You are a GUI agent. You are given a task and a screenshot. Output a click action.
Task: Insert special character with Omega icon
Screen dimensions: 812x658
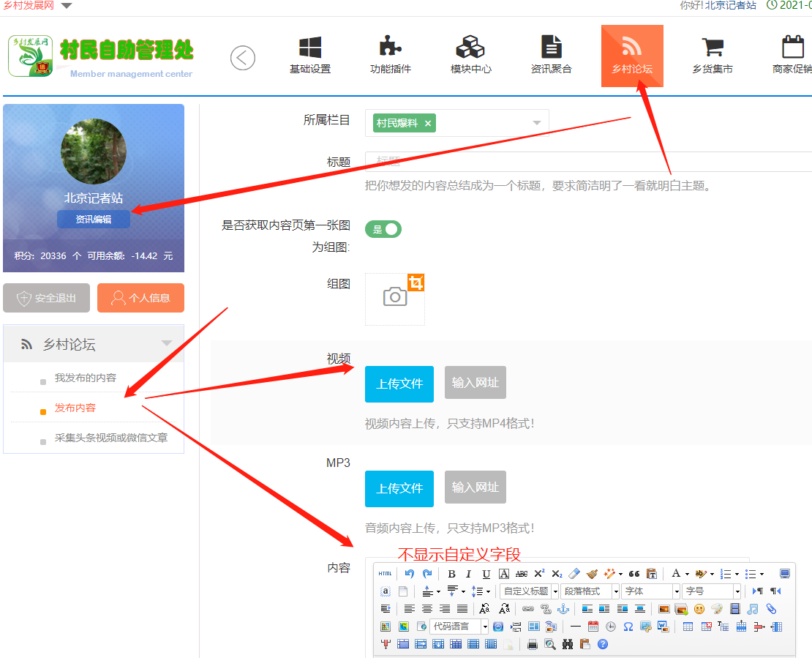click(x=628, y=627)
